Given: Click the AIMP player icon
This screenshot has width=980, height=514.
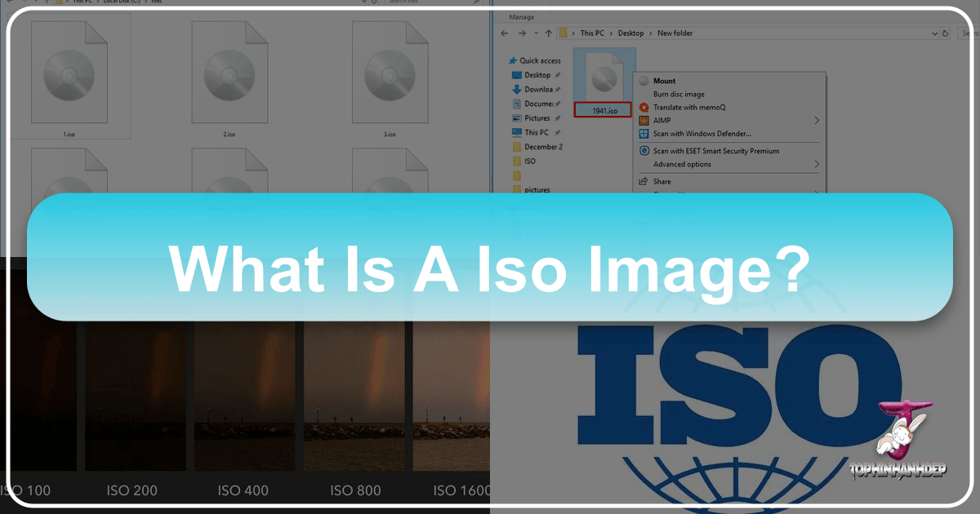Looking at the screenshot, I should point(644,121).
